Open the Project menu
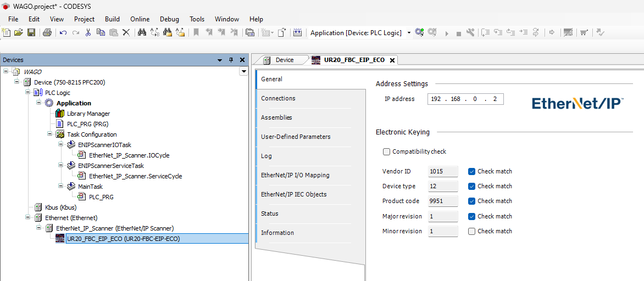This screenshot has height=281, width=644. [x=84, y=19]
